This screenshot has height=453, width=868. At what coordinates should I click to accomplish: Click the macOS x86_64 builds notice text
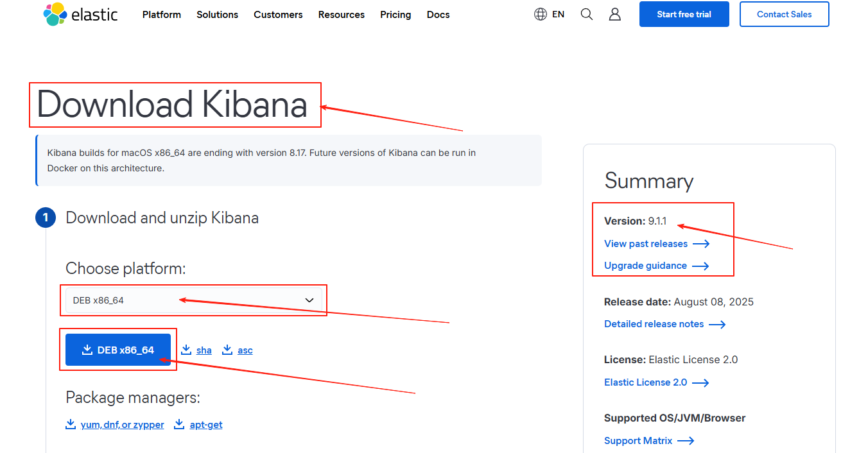pos(262,160)
